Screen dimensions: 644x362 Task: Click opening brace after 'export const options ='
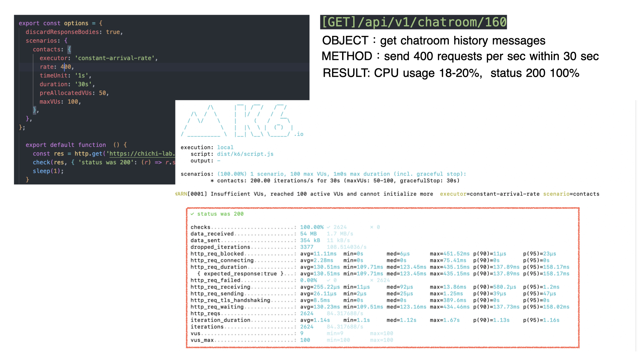101,23
